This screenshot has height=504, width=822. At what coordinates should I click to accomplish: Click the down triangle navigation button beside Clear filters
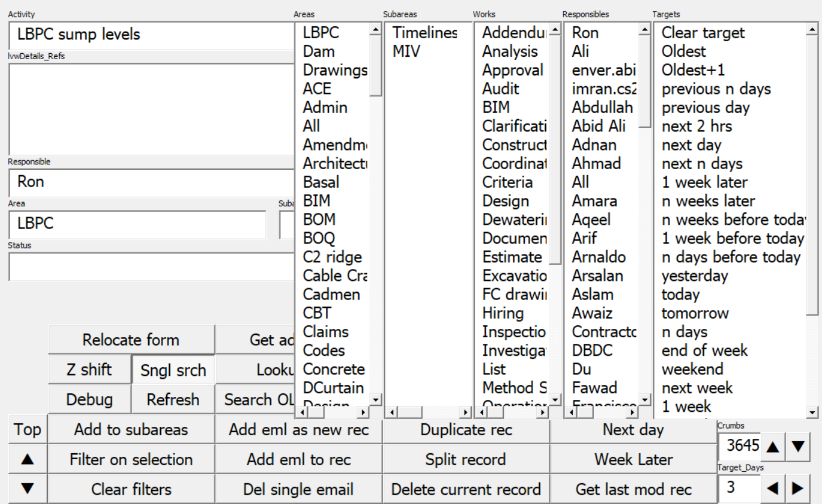point(28,490)
